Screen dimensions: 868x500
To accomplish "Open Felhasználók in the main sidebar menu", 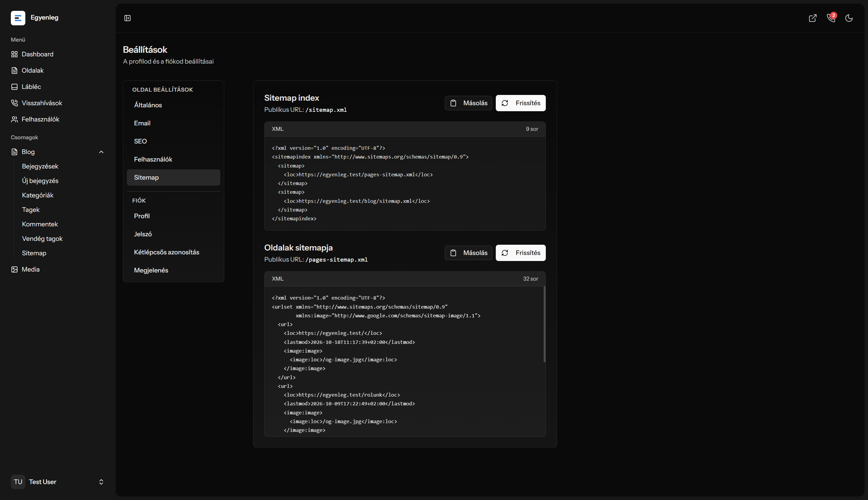I will pyautogui.click(x=58, y=119).
